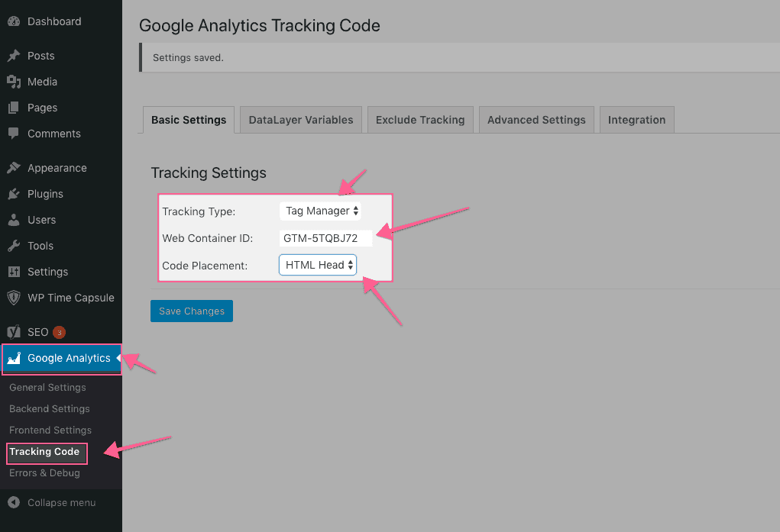Open the Advanced Settings tab
780x532 pixels.
pyautogui.click(x=536, y=120)
